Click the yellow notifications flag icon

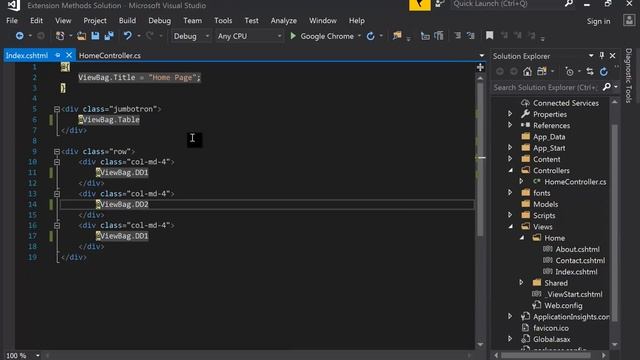pyautogui.click(x=420, y=5)
